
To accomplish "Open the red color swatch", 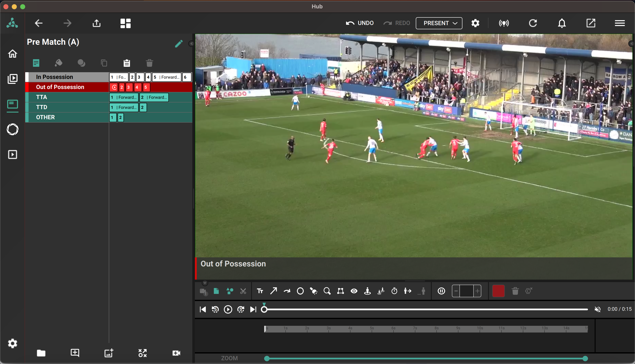I will (498, 291).
